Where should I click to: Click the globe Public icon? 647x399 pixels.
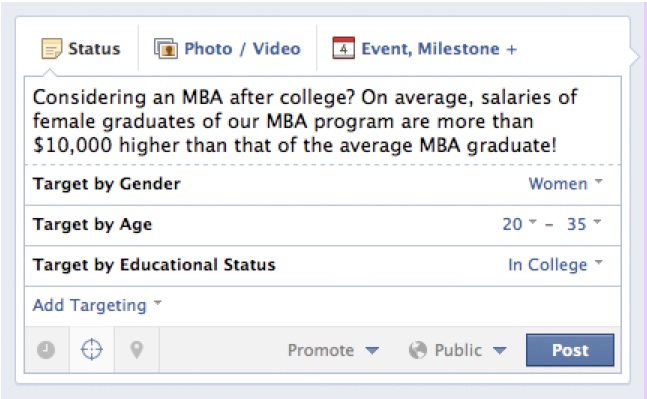pos(418,350)
